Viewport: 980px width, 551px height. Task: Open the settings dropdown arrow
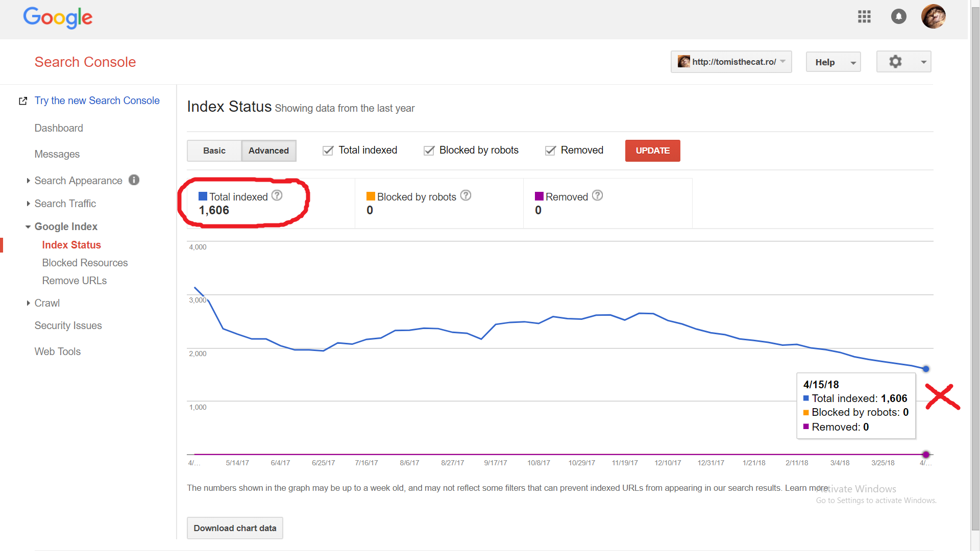coord(923,62)
